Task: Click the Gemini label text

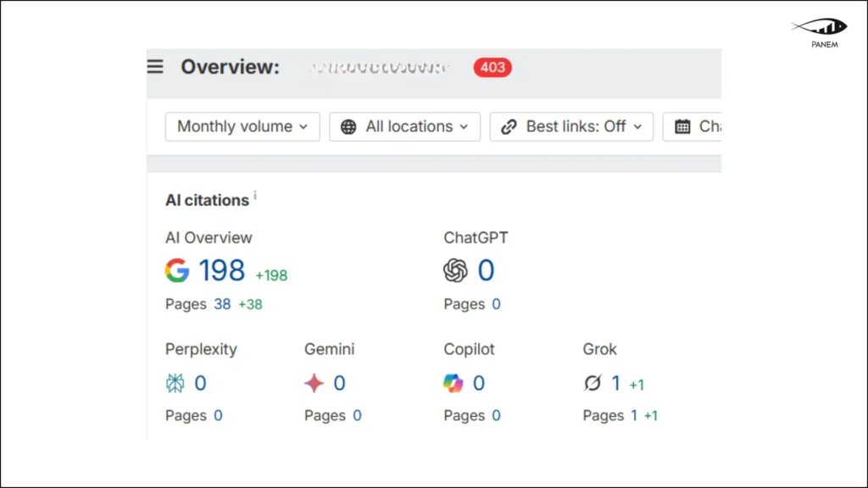Action: [330, 349]
